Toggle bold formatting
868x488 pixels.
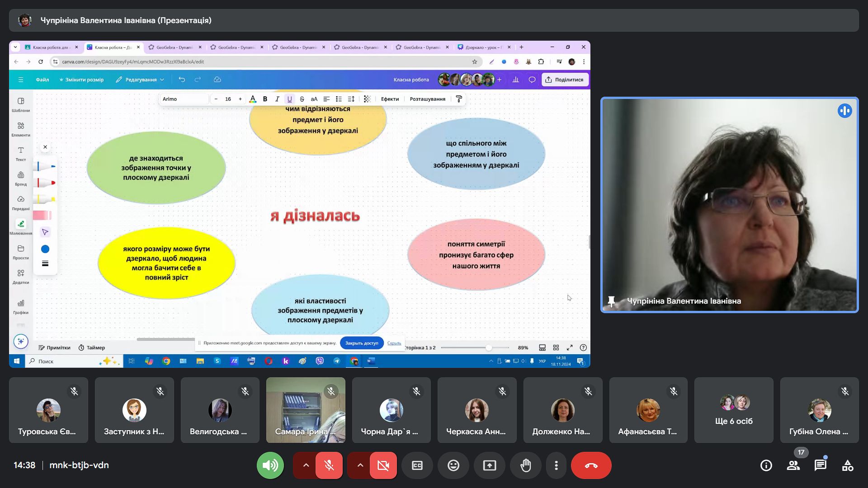pos(265,99)
